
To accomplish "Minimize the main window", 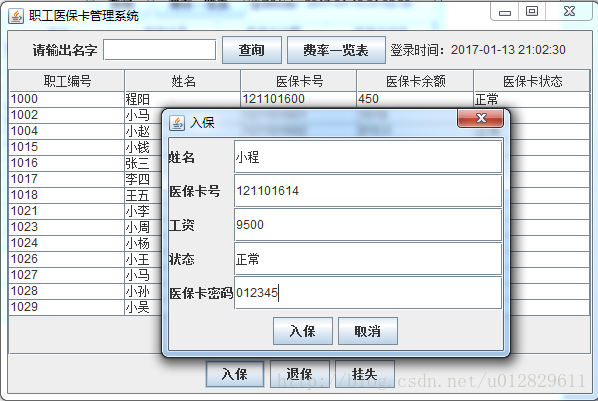I will tap(505, 13).
